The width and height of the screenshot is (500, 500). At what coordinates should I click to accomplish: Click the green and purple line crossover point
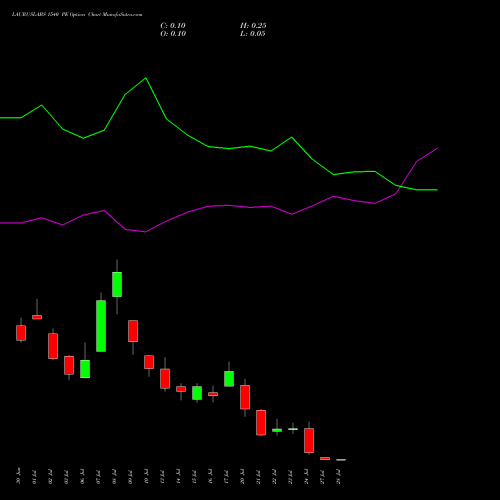click(400, 187)
